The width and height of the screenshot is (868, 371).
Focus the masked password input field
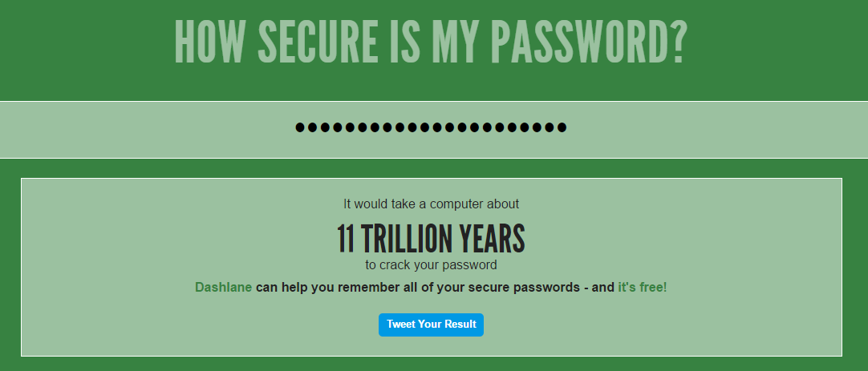click(x=432, y=127)
